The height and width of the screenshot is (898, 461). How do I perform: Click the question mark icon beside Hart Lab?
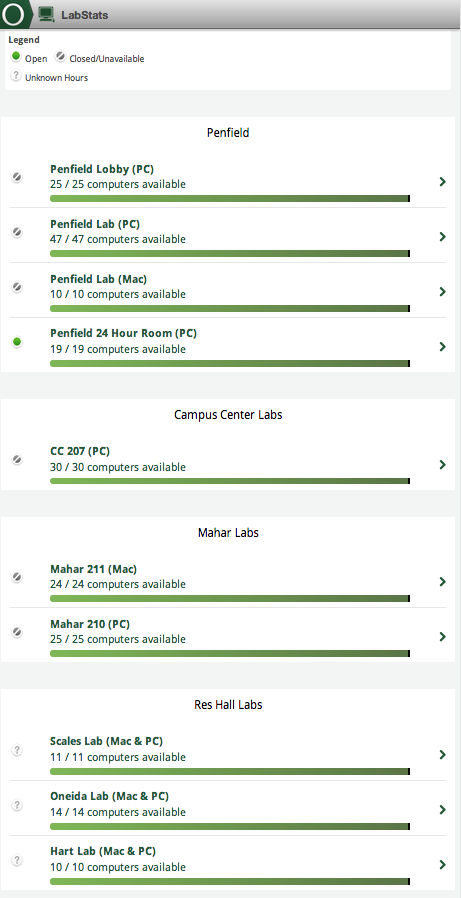[17, 860]
